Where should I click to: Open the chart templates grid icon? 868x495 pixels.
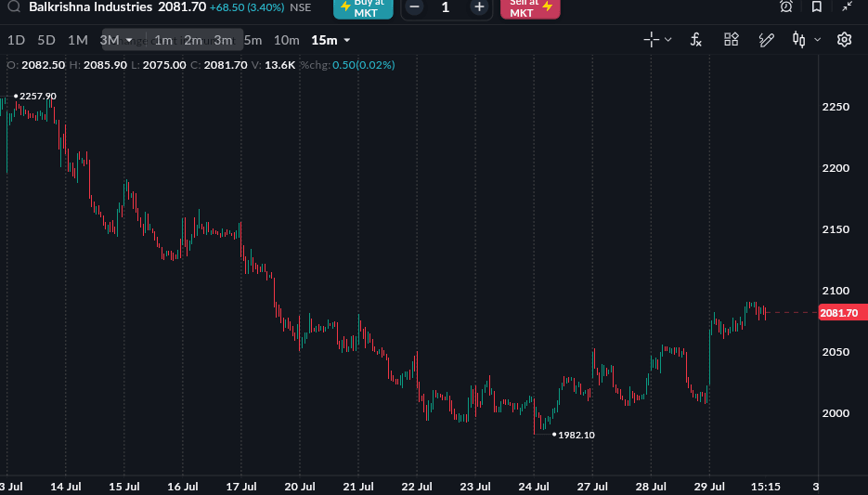732,39
